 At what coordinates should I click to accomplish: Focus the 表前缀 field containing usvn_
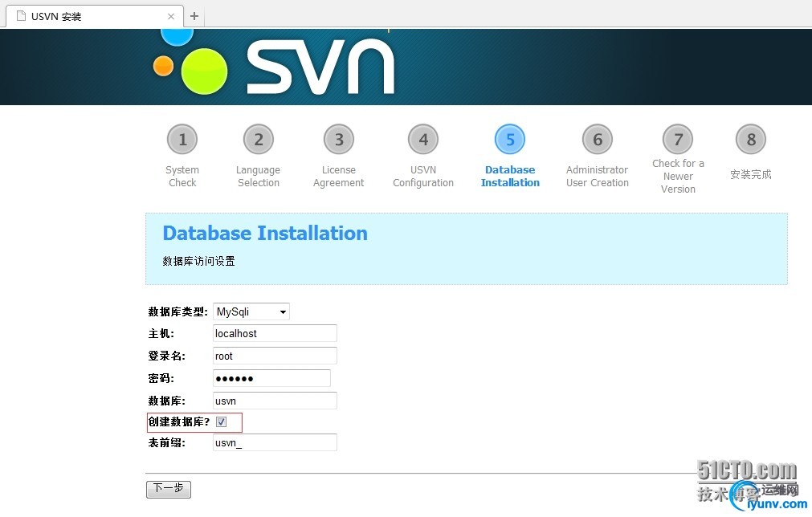[275, 442]
